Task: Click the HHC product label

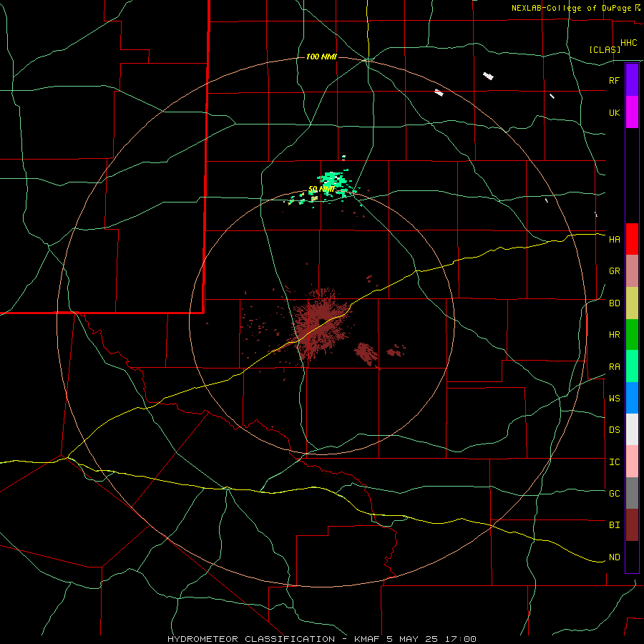Action: [628, 43]
